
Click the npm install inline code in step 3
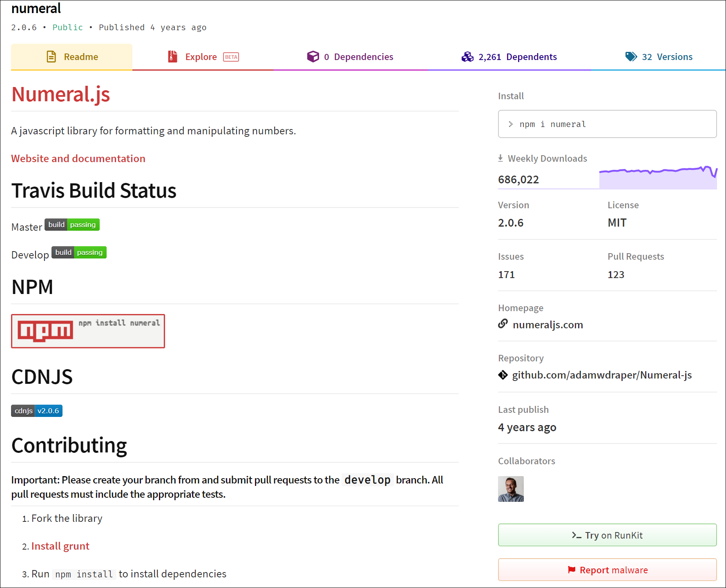coord(84,574)
